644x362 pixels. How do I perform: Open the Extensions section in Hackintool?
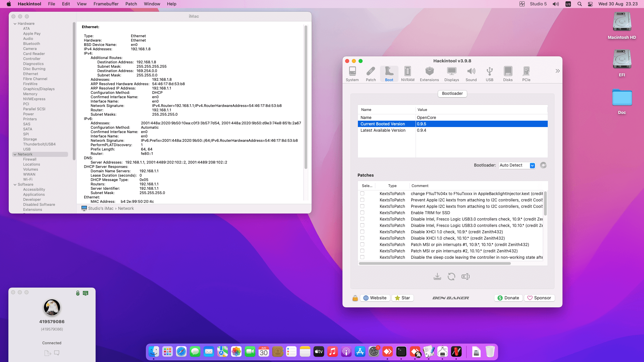click(429, 74)
